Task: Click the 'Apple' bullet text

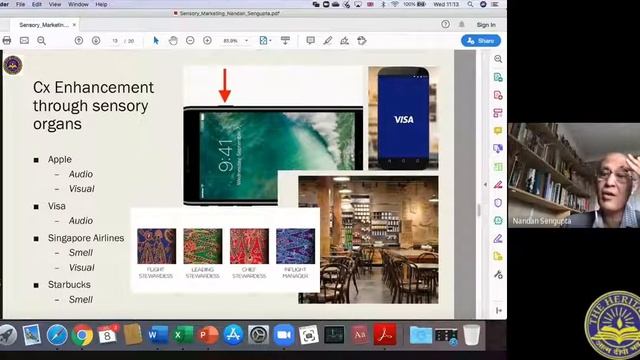Action: pos(60,160)
